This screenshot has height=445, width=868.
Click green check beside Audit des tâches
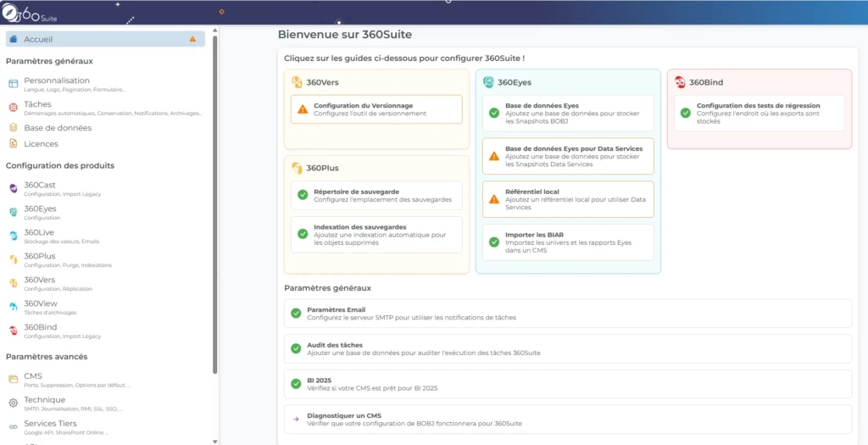(296, 348)
